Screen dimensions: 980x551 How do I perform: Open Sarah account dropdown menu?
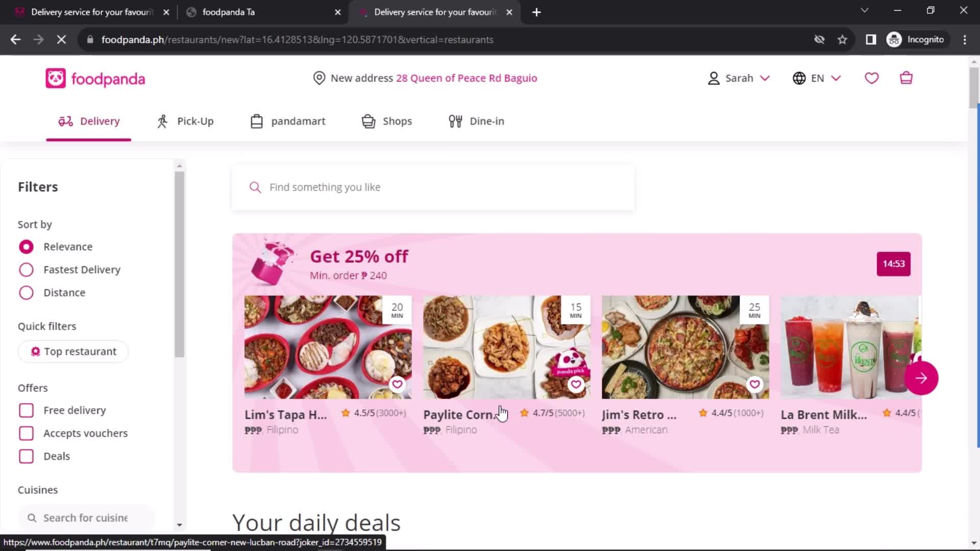coord(739,78)
